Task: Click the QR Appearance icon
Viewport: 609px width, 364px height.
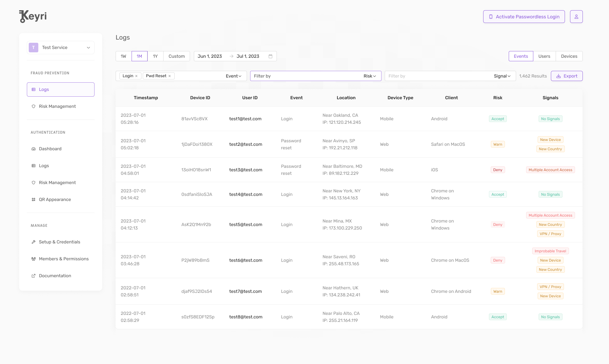Action: (34, 199)
